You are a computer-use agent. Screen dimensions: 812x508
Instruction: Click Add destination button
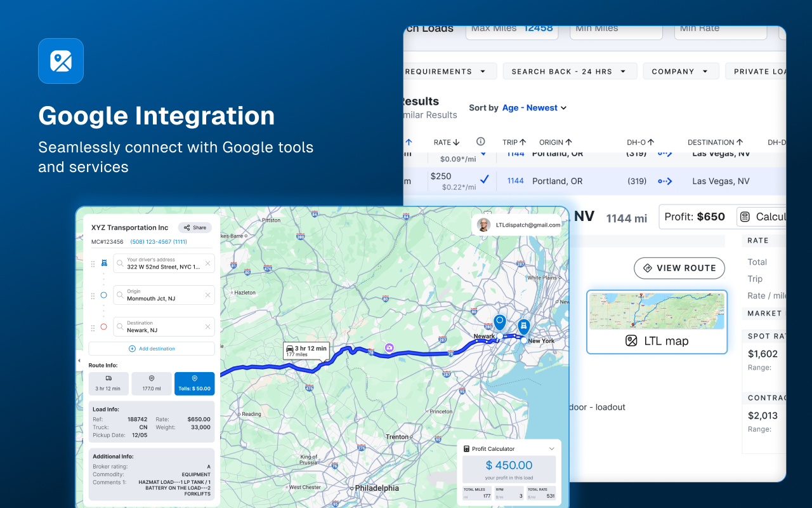point(152,349)
